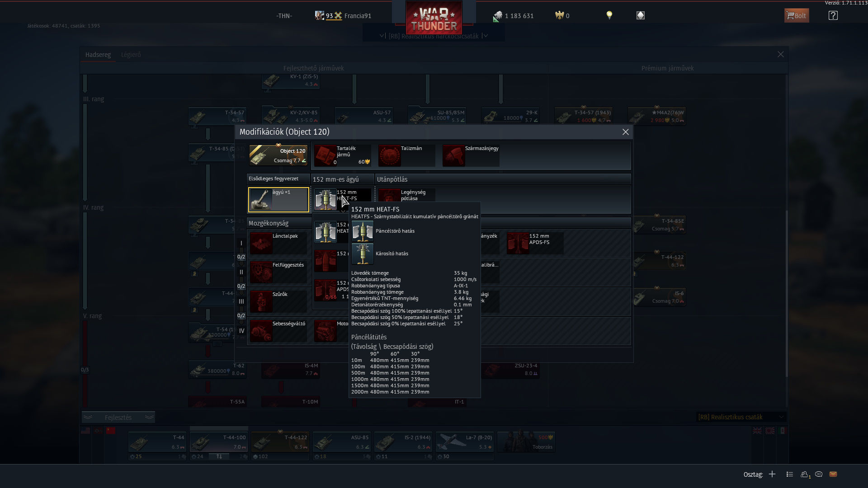Select Tartalék jármű backup vehicle item
Screen dimensions: 868x488
342,155
